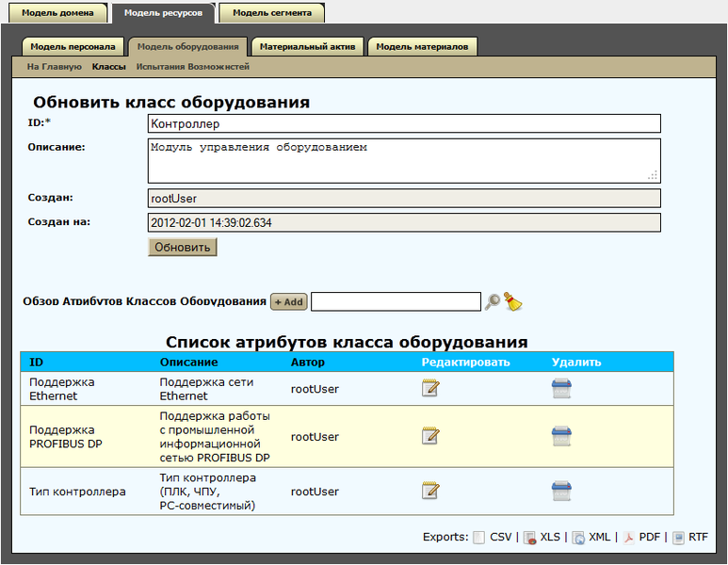Click the RTF export icon

[x=678, y=538]
